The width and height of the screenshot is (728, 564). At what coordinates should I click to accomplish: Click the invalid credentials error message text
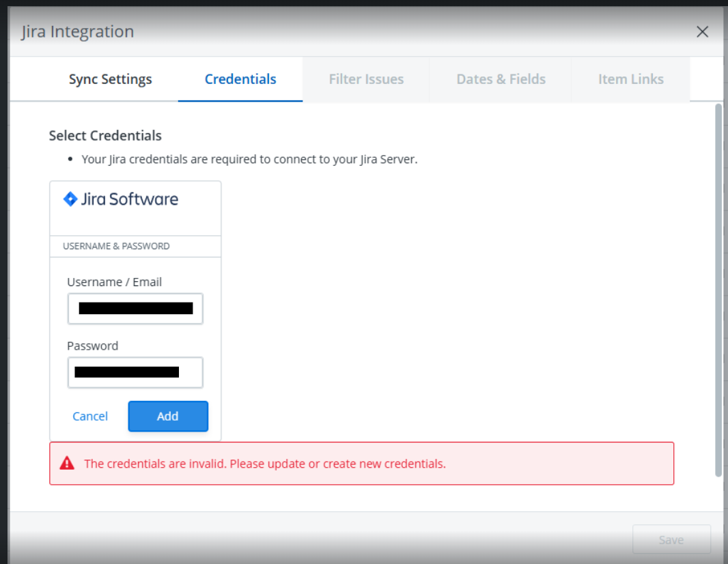(265, 464)
